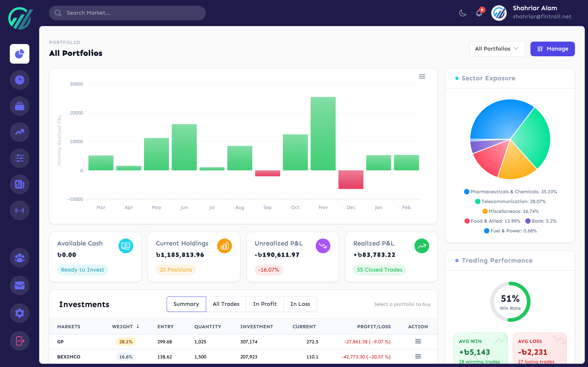The image size is (588, 367).
Task: Click inside the Search Market field
Action: [x=127, y=13]
